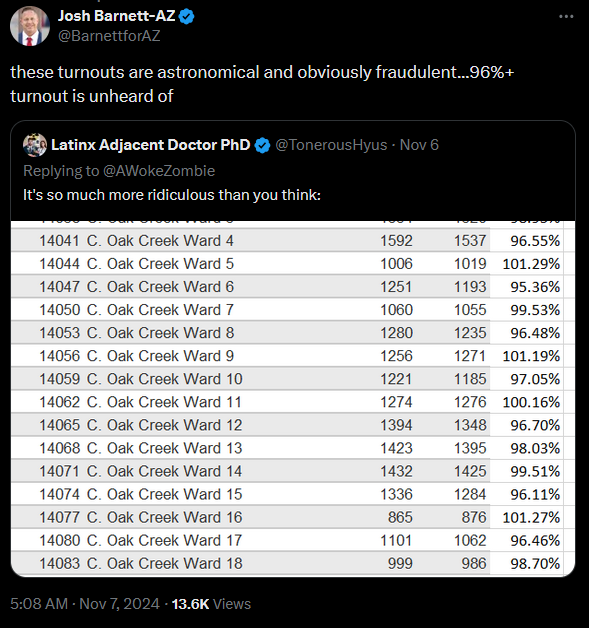The width and height of the screenshot is (589, 628).
Task: Click verified badge next to Latinx Adjacent Doctor PhD
Action: point(263,145)
